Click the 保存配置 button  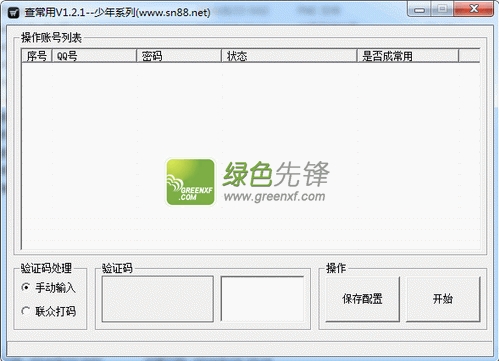[362, 299]
